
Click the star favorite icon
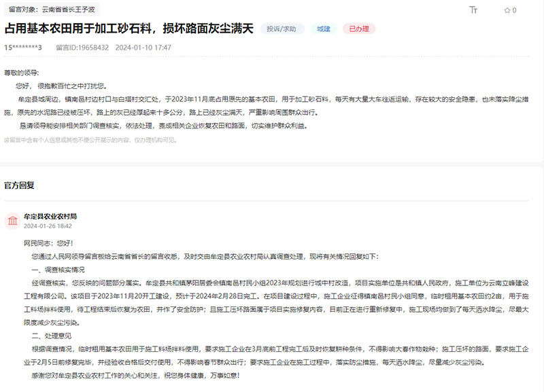pyautogui.click(x=507, y=10)
